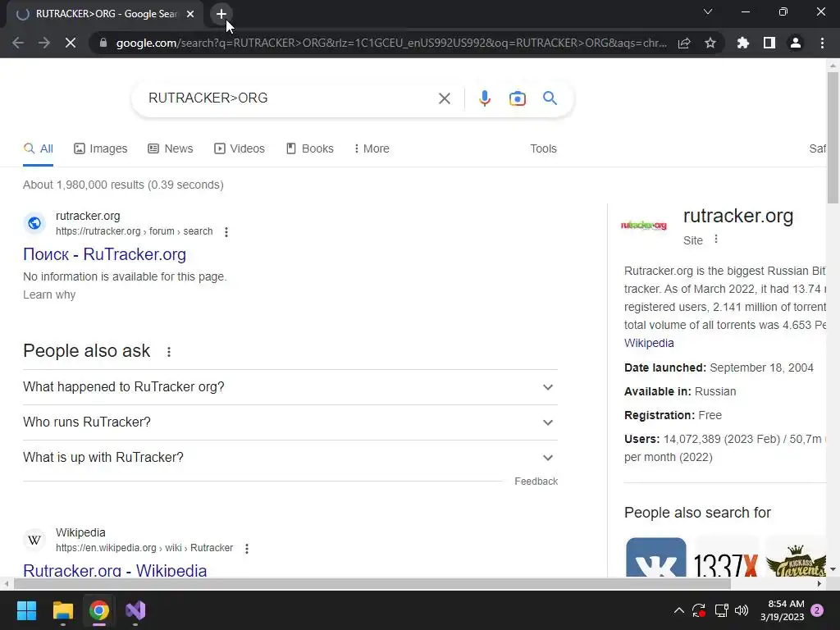840x630 pixels.
Task: Expand What happened to RuTracker org?
Action: (290, 387)
